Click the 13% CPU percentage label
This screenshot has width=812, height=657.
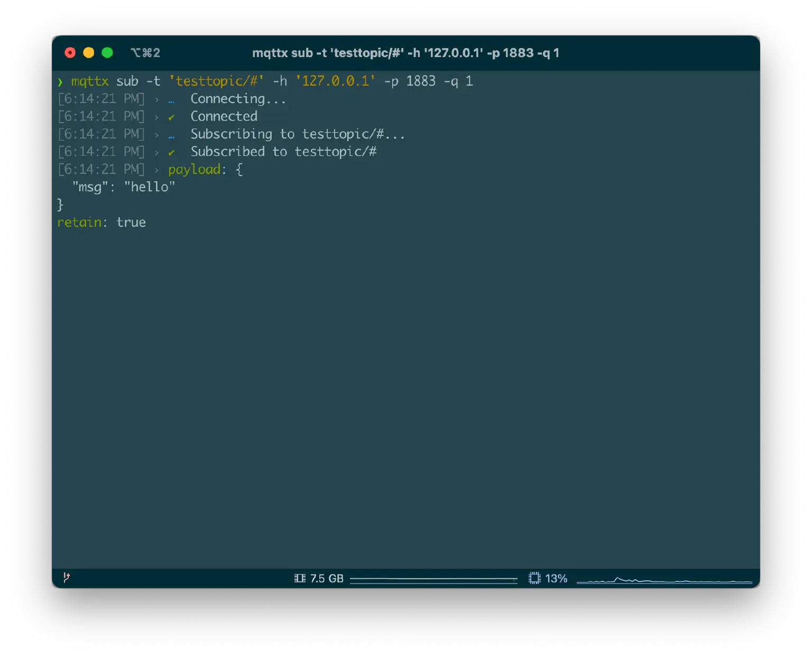pyautogui.click(x=556, y=578)
